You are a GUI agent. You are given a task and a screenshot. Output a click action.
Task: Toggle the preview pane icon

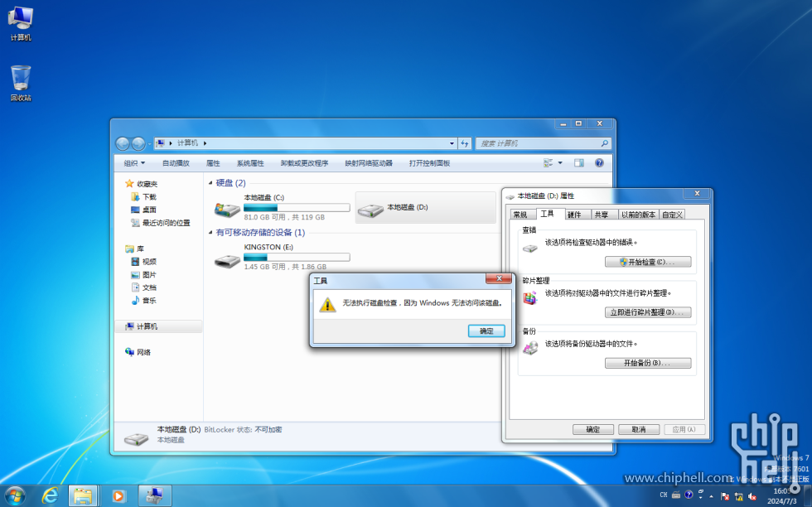[579, 163]
